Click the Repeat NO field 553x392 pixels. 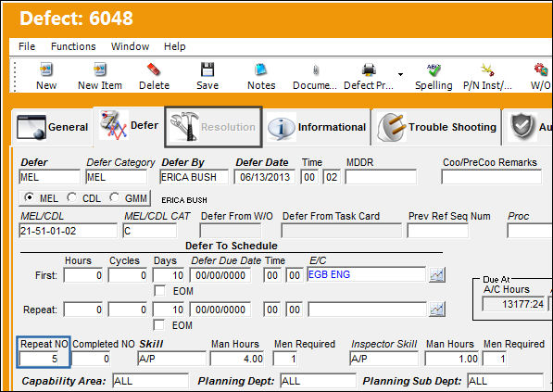39,359
